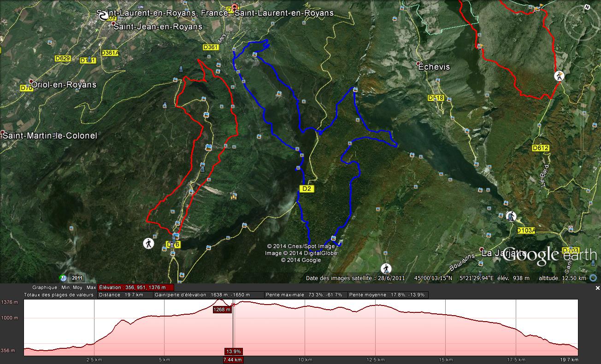
Task: Click the D103A road label
Action: coord(526,230)
